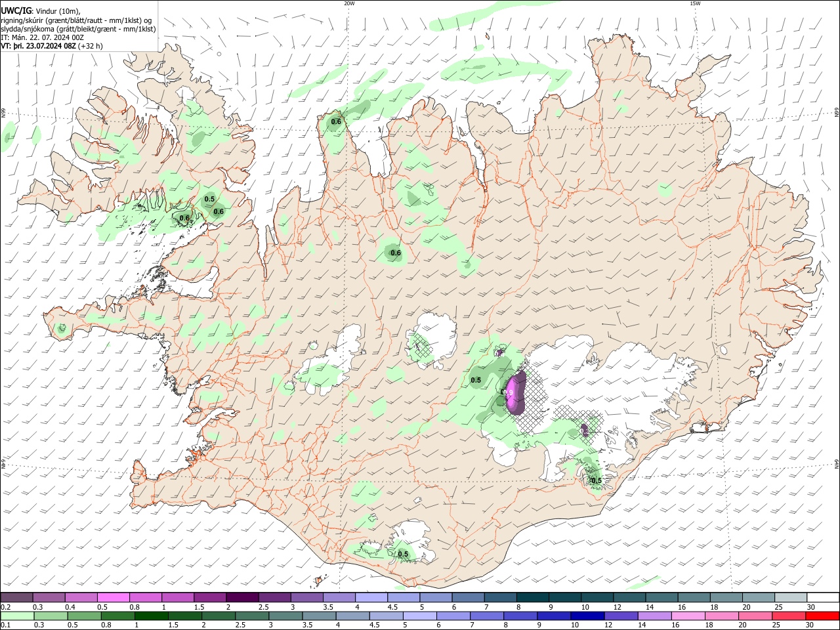The width and height of the screenshot is (840, 630).
Task: Select the 'VT: Þri. 23.07.2024 08Z (+32 h)' line
Action: point(52,46)
